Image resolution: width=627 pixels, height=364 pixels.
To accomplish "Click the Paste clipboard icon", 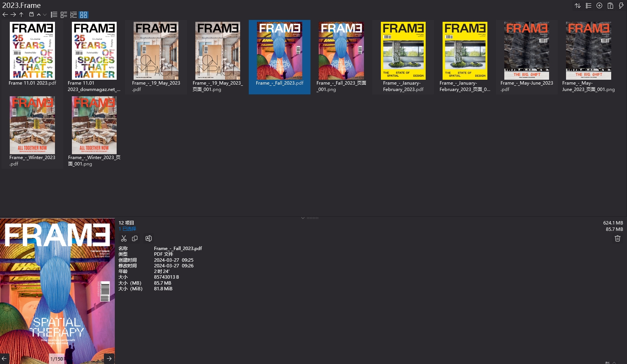I will pos(610,6).
